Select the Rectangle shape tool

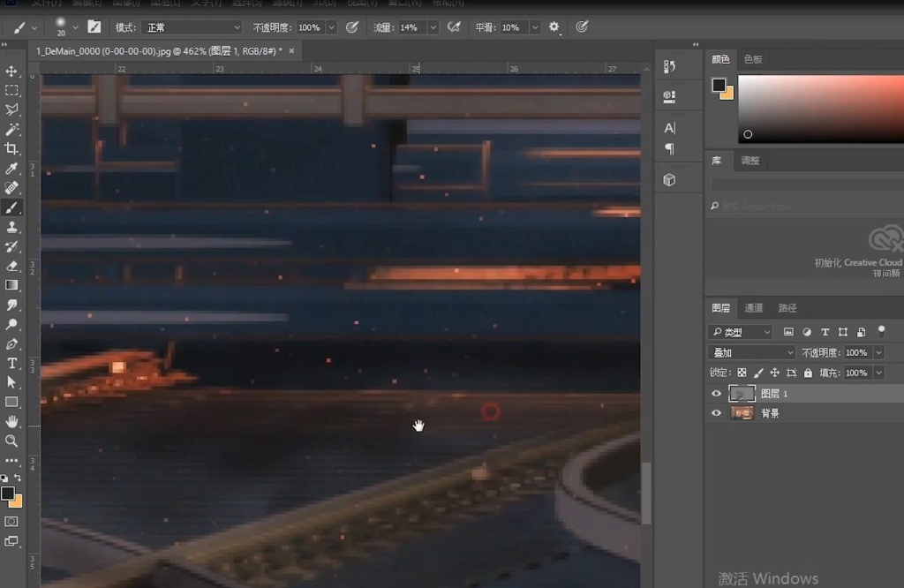pyautogui.click(x=11, y=403)
